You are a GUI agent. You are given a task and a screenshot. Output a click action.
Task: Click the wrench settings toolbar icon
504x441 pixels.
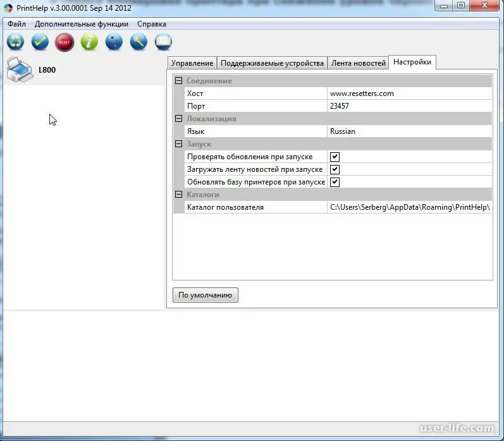coord(138,42)
